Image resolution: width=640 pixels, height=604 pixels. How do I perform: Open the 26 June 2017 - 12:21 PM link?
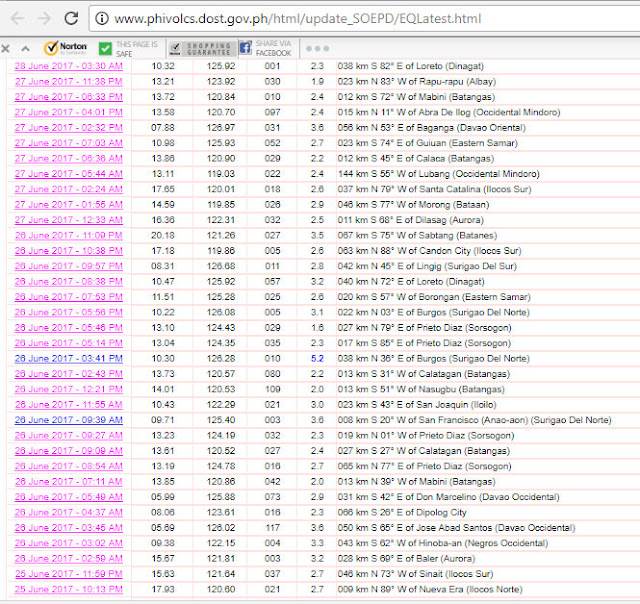pos(69,389)
